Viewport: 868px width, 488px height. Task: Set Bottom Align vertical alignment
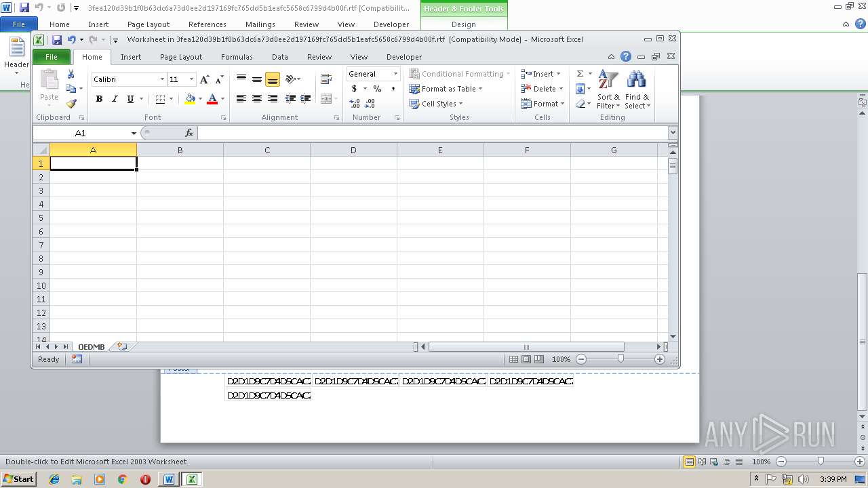273,79
